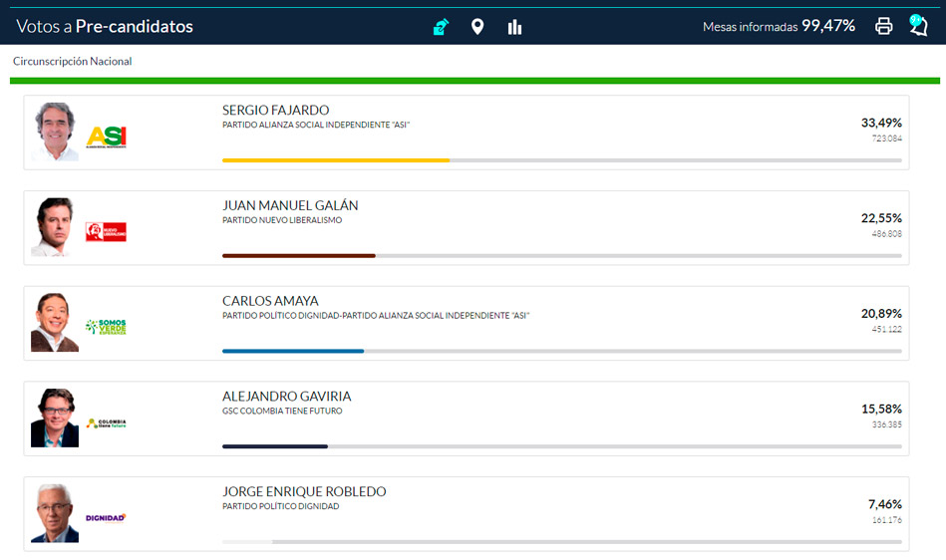
Task: Select Sergio Fajardo's portrait photo
Action: (x=55, y=132)
